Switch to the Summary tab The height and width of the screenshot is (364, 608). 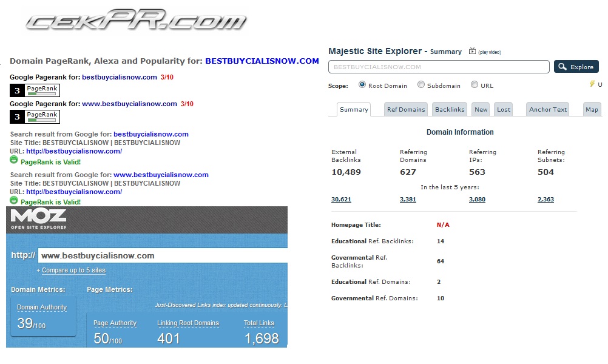pyautogui.click(x=354, y=109)
